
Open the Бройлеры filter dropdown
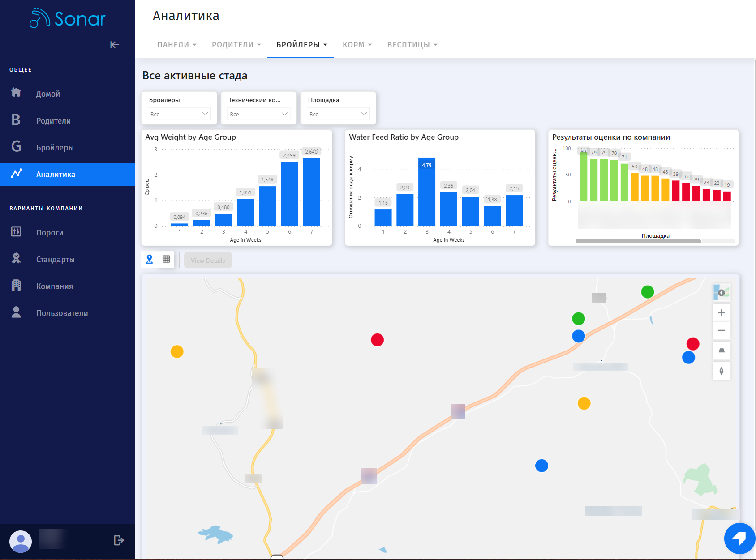[179, 114]
